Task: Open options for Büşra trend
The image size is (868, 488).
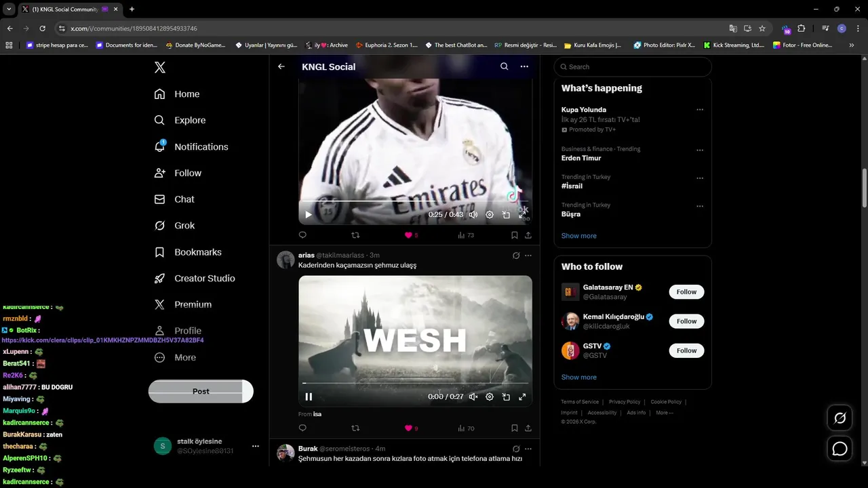Action: [700, 206]
